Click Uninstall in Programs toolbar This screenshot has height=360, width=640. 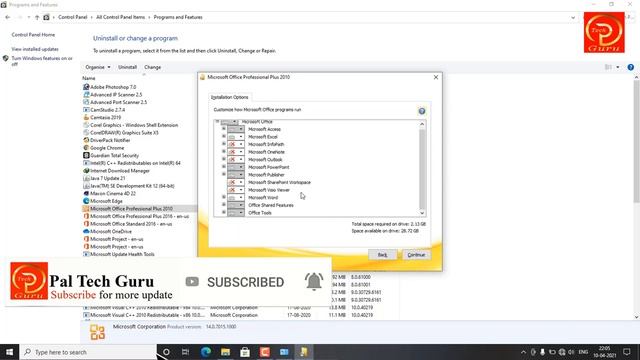[x=127, y=67]
